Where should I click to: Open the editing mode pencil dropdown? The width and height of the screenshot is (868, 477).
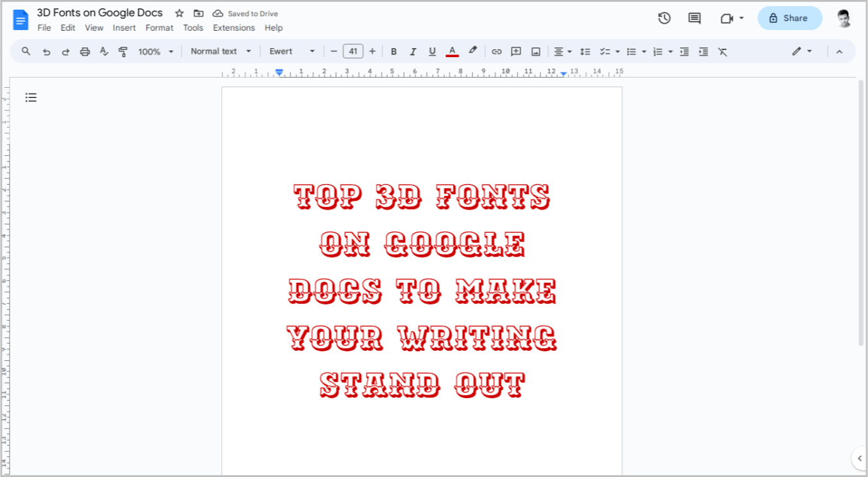click(x=802, y=51)
